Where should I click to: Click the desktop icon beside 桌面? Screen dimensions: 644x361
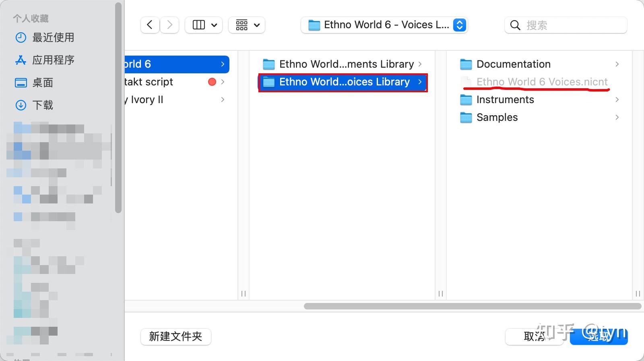point(21,83)
